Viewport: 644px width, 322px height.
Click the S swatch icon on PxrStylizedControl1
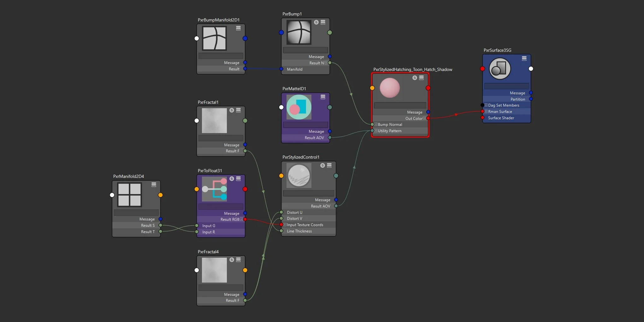322,165
